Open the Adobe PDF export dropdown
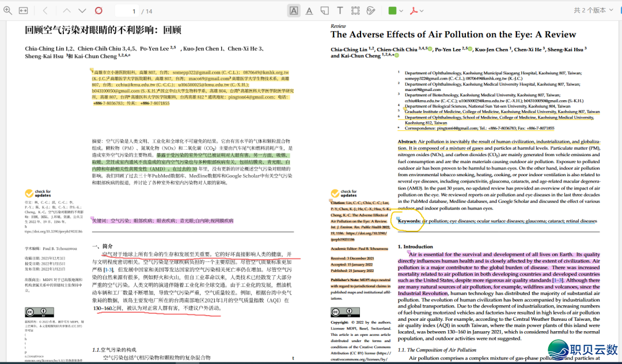This screenshot has width=622, height=364. click(416, 10)
